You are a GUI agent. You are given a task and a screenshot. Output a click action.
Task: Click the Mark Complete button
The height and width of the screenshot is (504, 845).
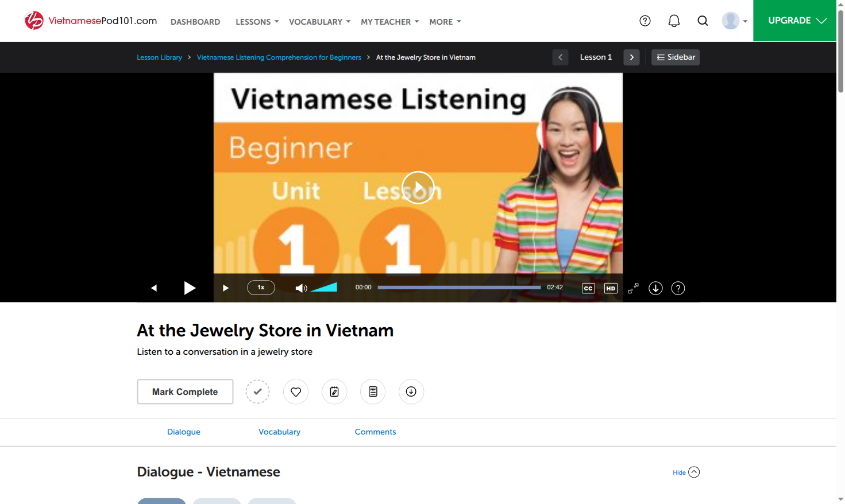point(185,391)
